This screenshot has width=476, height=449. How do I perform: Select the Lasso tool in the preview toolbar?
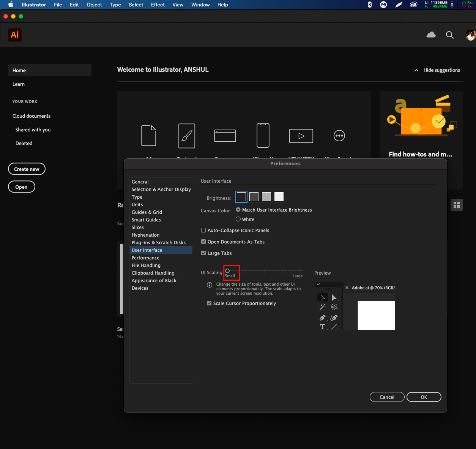(334, 307)
